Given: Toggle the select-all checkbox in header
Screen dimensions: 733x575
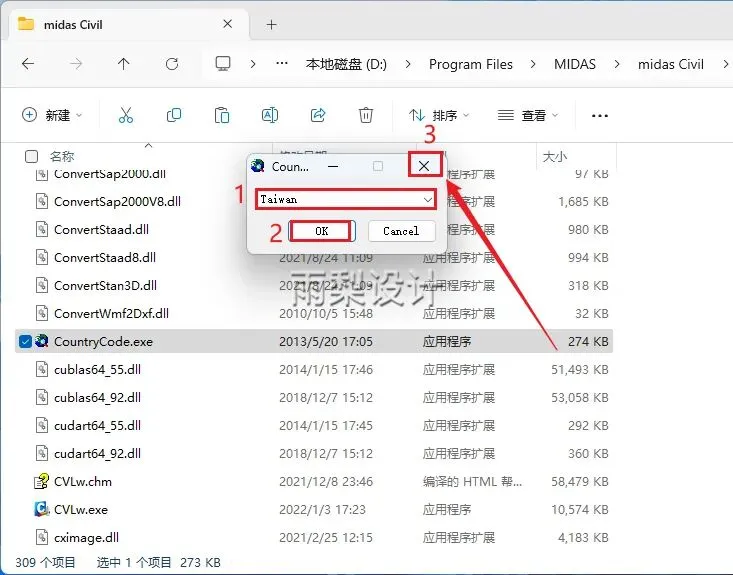Looking at the screenshot, I should point(31,156).
